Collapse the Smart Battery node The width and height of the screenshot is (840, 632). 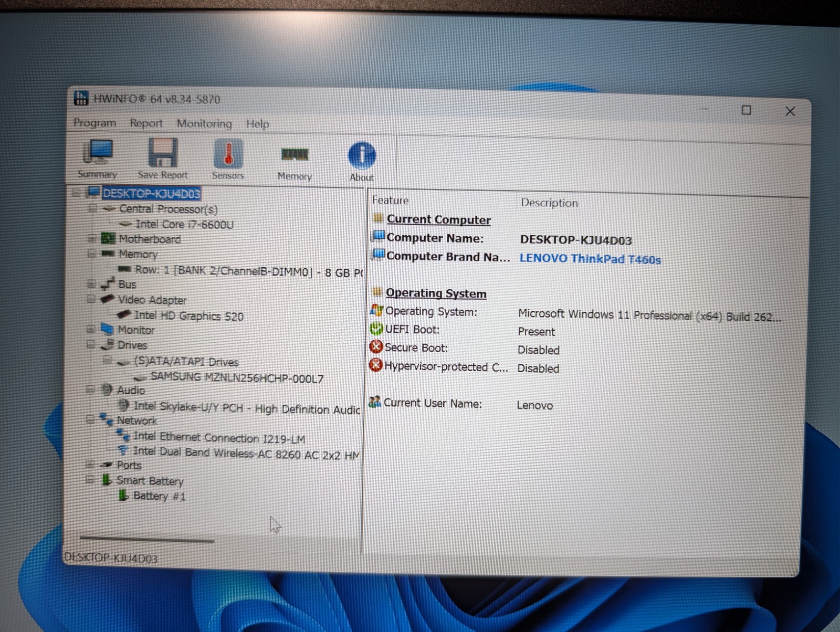90,479
